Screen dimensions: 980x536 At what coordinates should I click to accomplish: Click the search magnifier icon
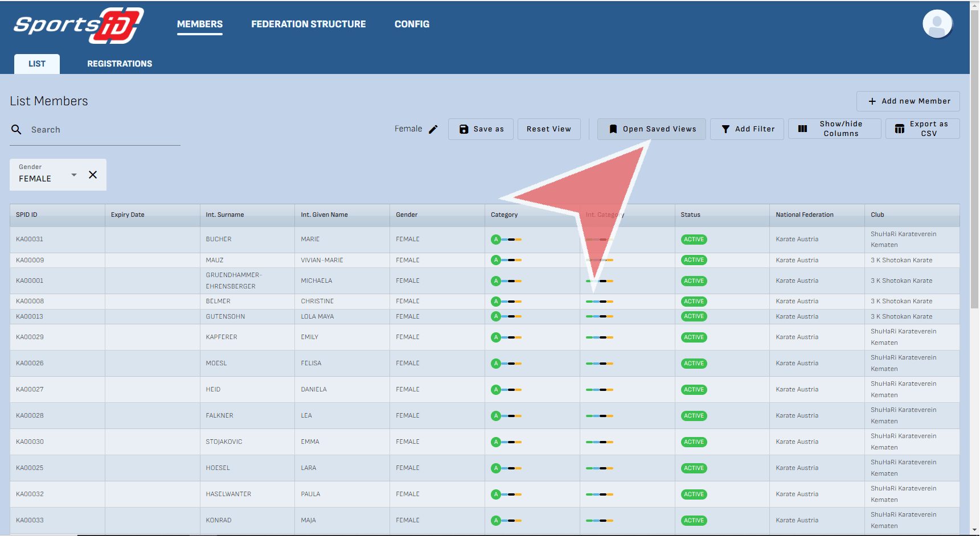coord(17,130)
